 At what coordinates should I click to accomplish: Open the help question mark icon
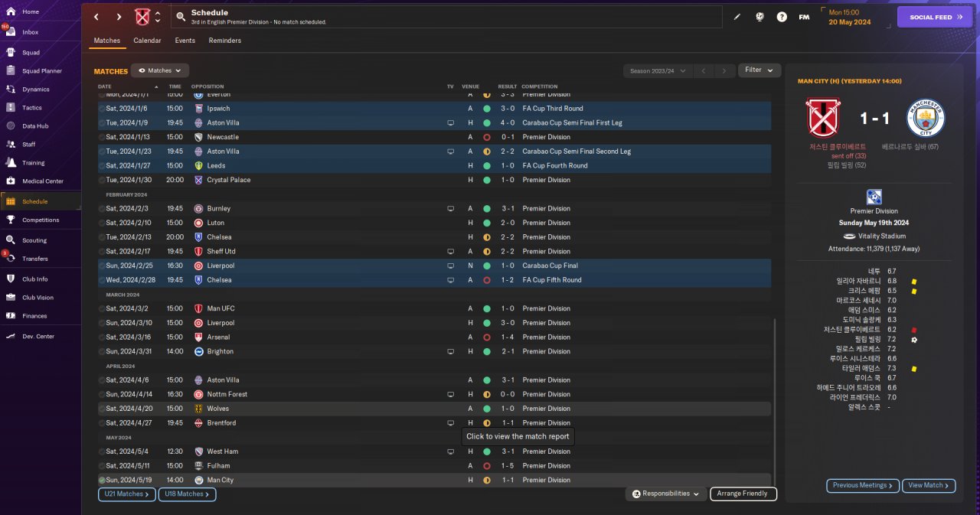782,17
